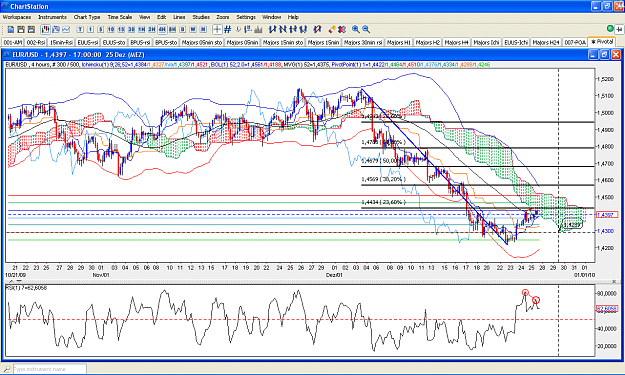
Task: Select the 5 minute time scale button
Action: [x=100, y=29]
